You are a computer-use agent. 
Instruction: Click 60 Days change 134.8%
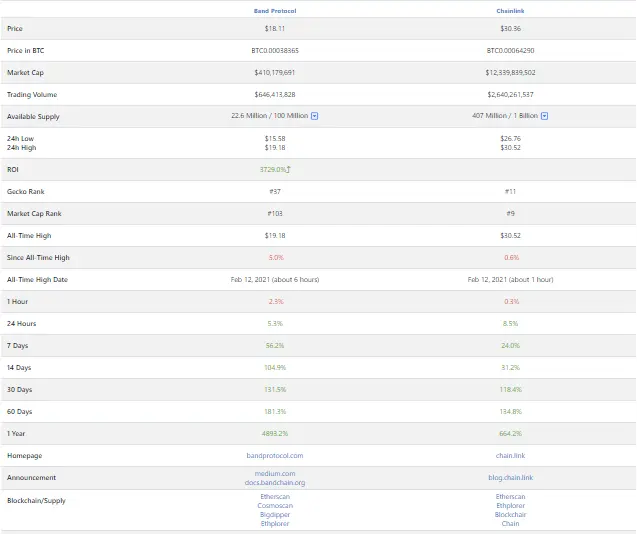(510, 411)
